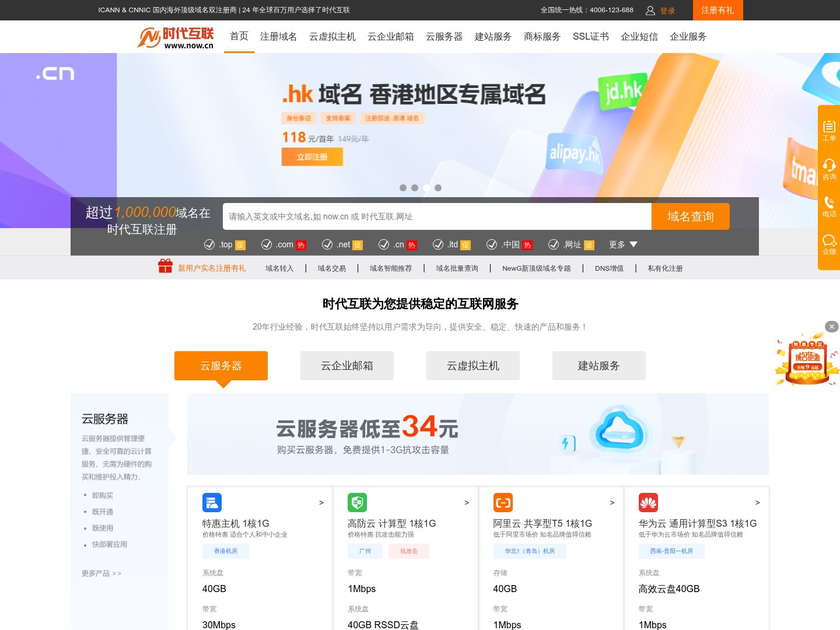Select the 云服务器 product tab
840x630 pixels.
tap(221, 366)
